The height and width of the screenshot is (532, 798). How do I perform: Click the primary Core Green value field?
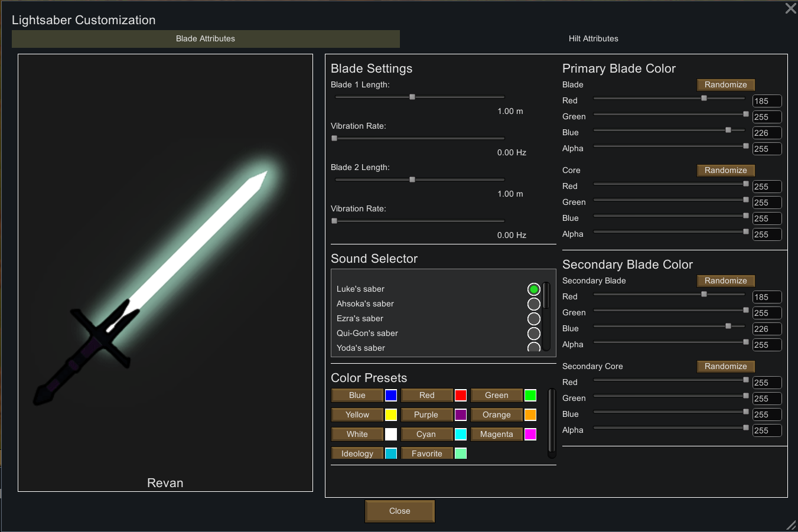[x=767, y=203]
